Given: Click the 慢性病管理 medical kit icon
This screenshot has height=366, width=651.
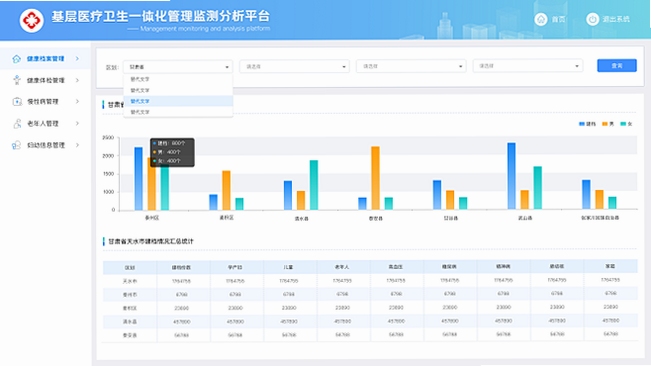Looking at the screenshot, I should pyautogui.click(x=17, y=102).
